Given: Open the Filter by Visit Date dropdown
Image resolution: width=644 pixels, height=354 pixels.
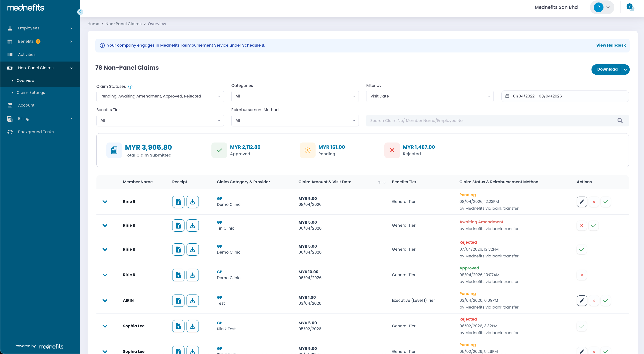Looking at the screenshot, I should click(x=430, y=96).
